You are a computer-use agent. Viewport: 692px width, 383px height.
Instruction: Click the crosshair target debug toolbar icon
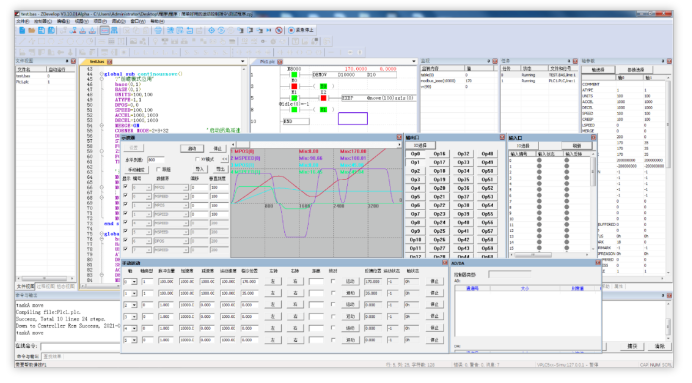(x=211, y=30)
